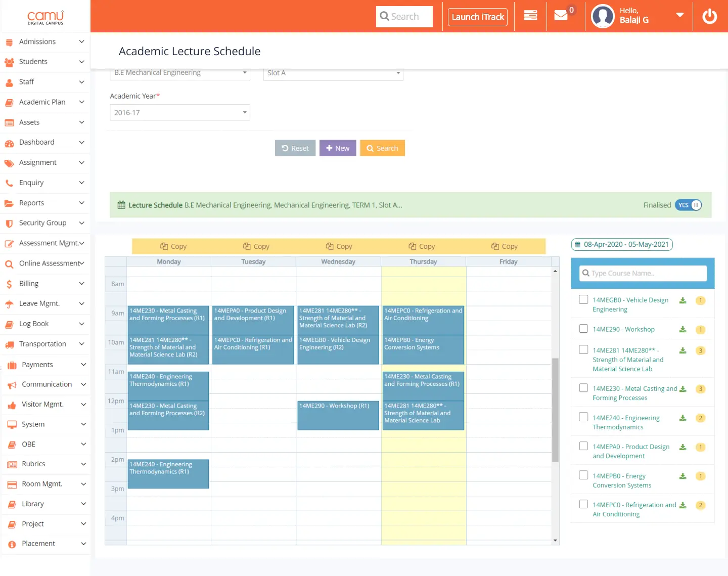728x576 pixels.
Task: Toggle the Finalised YES switch
Action: coord(688,205)
